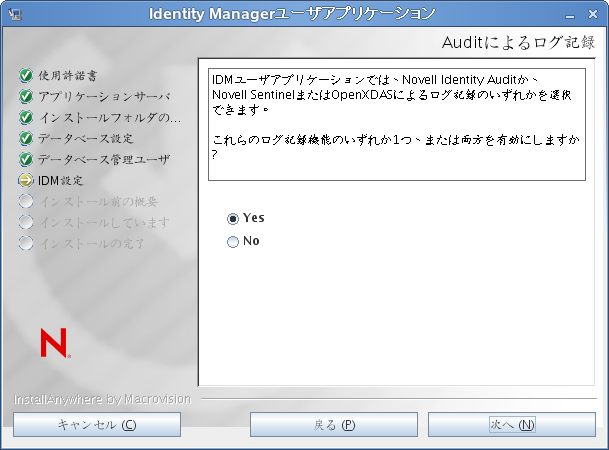Select the No radio button

point(233,242)
